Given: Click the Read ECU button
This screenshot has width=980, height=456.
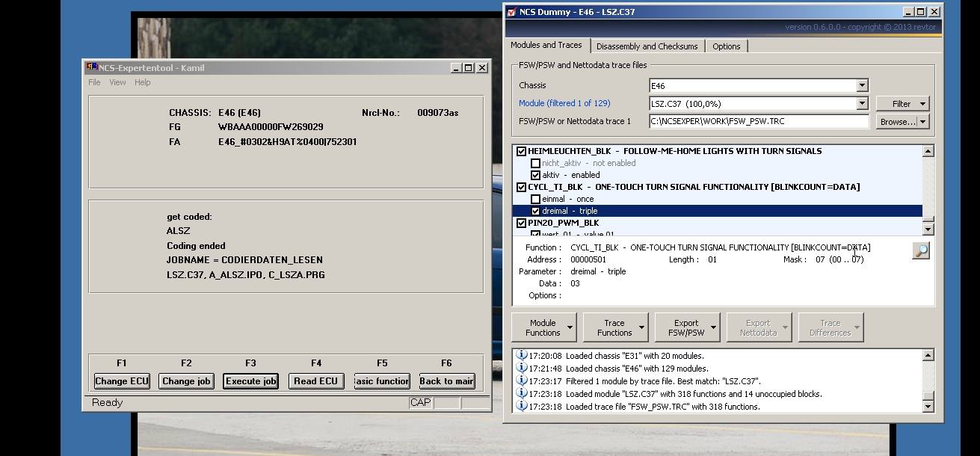Looking at the screenshot, I should click(315, 381).
